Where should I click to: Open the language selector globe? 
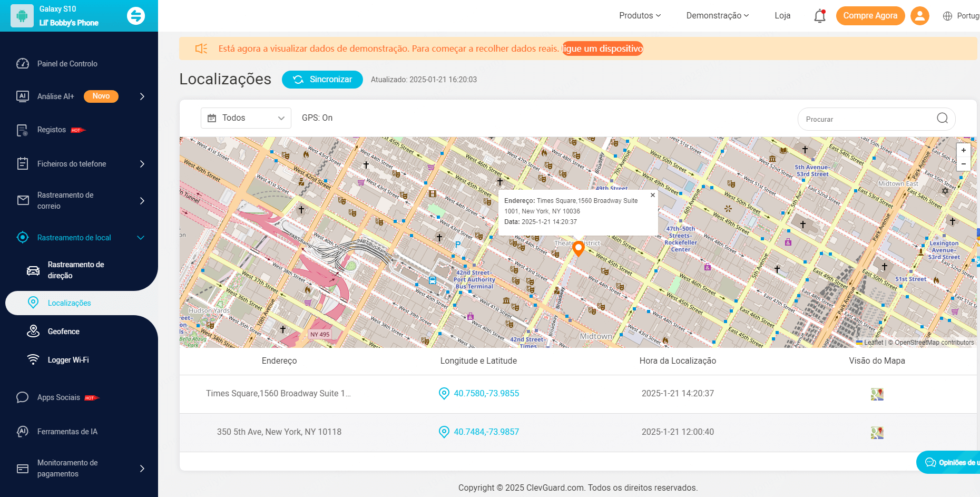[x=947, y=16]
